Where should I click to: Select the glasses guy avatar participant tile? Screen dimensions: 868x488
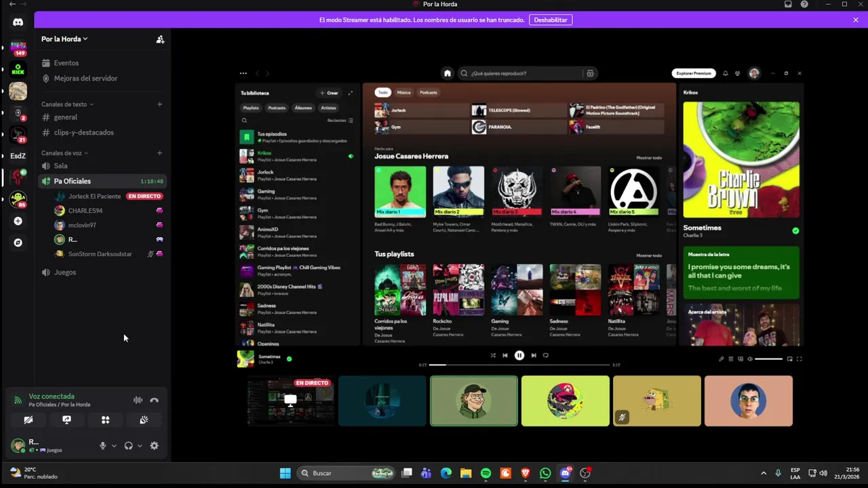(748, 401)
